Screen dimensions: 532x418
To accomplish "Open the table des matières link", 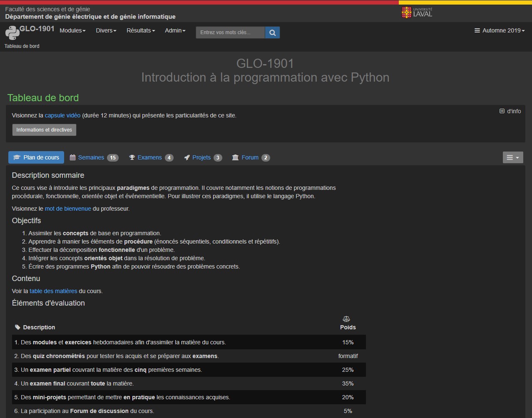I will 53,291.
